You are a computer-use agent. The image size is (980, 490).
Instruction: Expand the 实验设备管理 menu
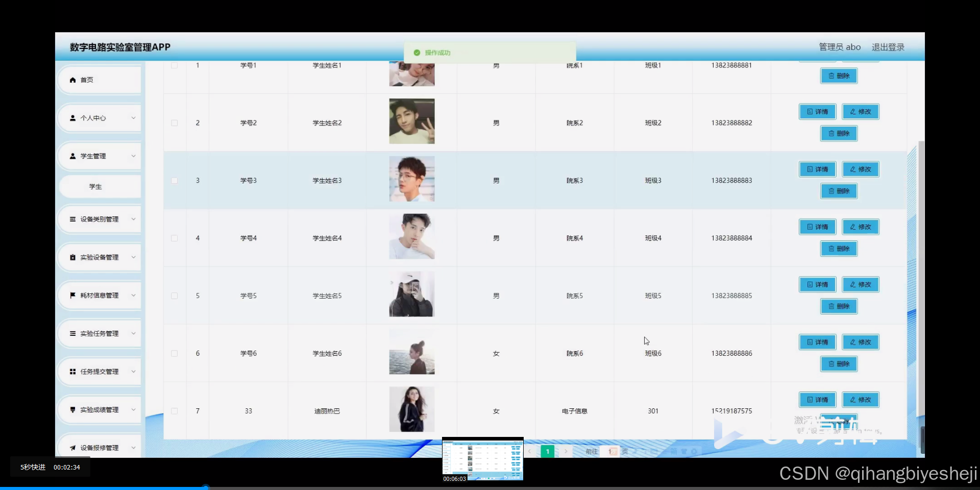[x=100, y=257]
